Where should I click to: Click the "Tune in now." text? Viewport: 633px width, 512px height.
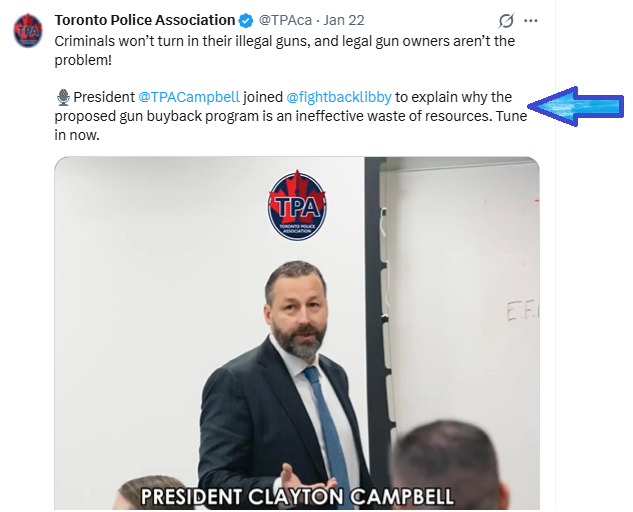pyautogui.click(x=80, y=135)
